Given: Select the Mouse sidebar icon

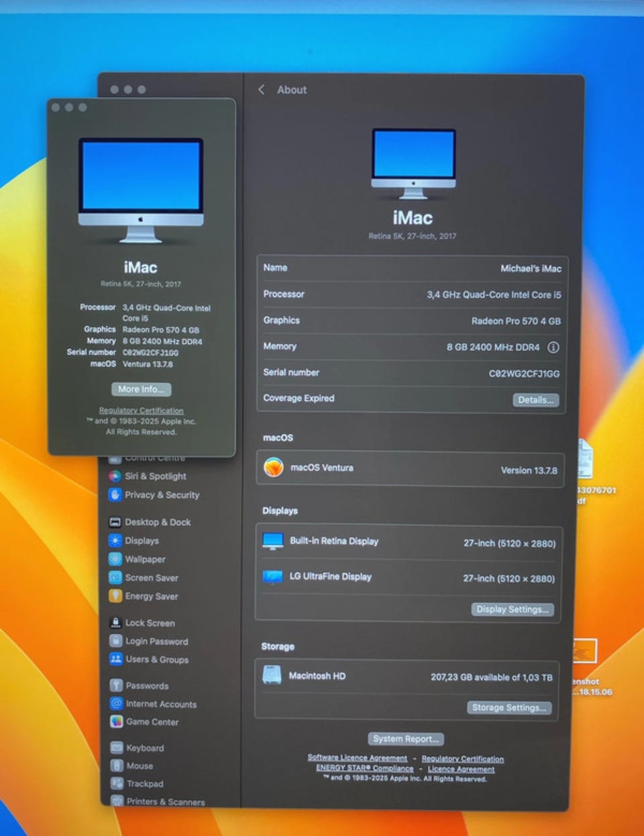Looking at the screenshot, I should [117, 766].
